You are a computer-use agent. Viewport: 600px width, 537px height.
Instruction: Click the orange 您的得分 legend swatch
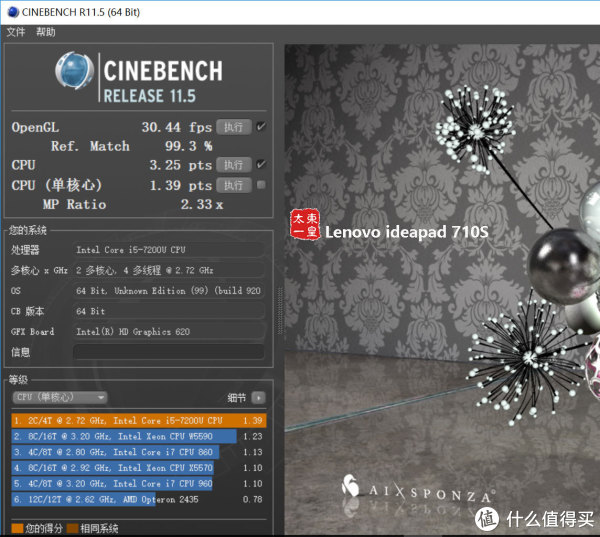coord(18,529)
